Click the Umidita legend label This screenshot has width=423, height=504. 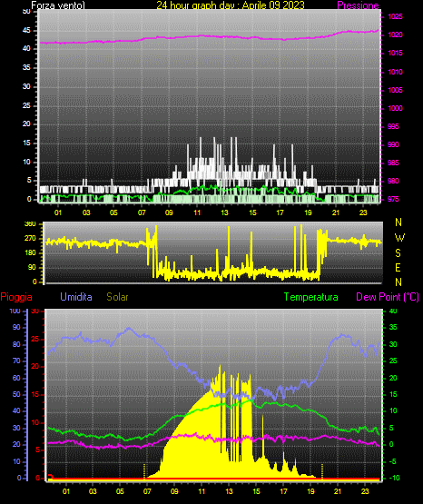(x=76, y=297)
